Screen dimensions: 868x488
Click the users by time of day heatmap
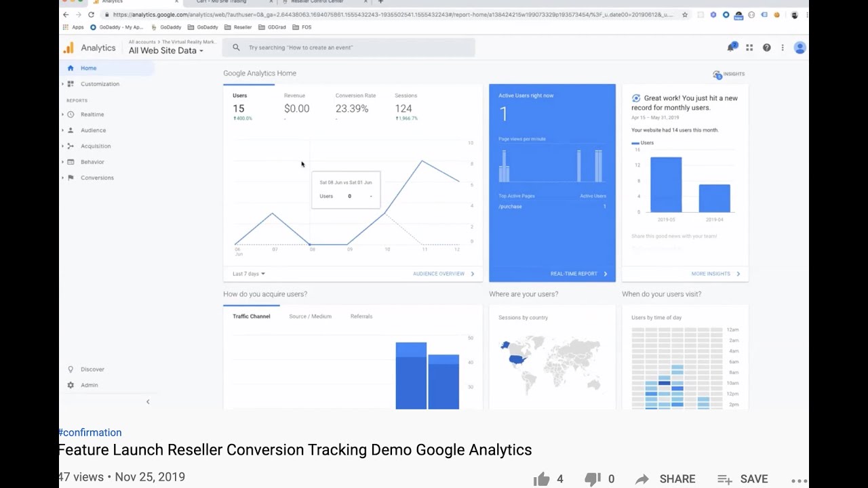[676, 367]
